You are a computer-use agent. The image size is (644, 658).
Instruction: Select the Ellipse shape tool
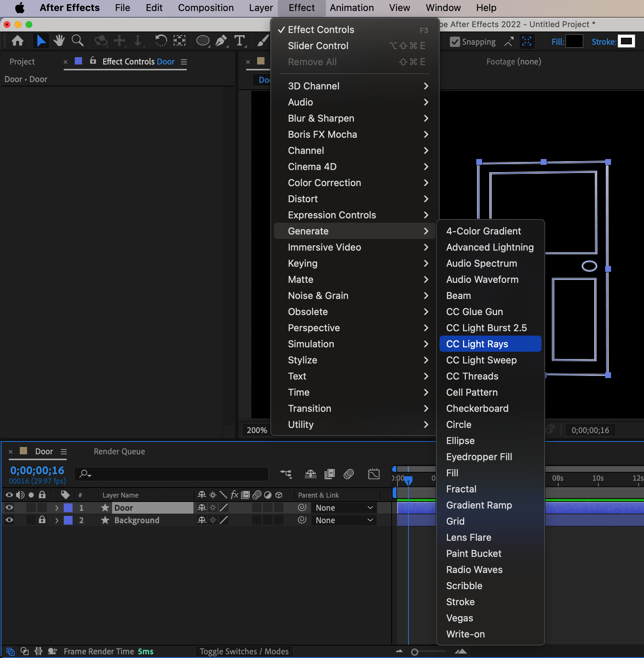click(203, 41)
